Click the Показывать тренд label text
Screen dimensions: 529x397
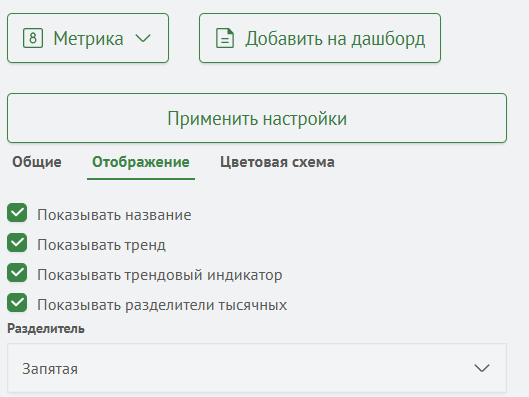pyautogui.click(x=102, y=245)
